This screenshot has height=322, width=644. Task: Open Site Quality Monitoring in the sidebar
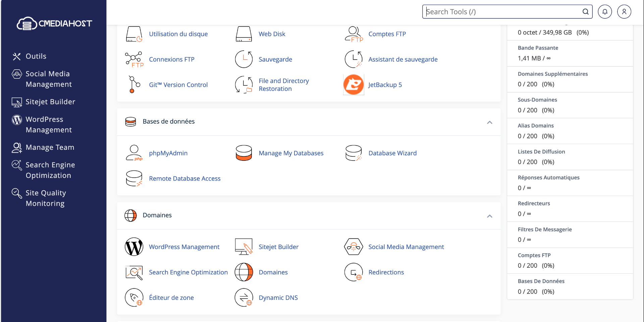click(x=46, y=198)
